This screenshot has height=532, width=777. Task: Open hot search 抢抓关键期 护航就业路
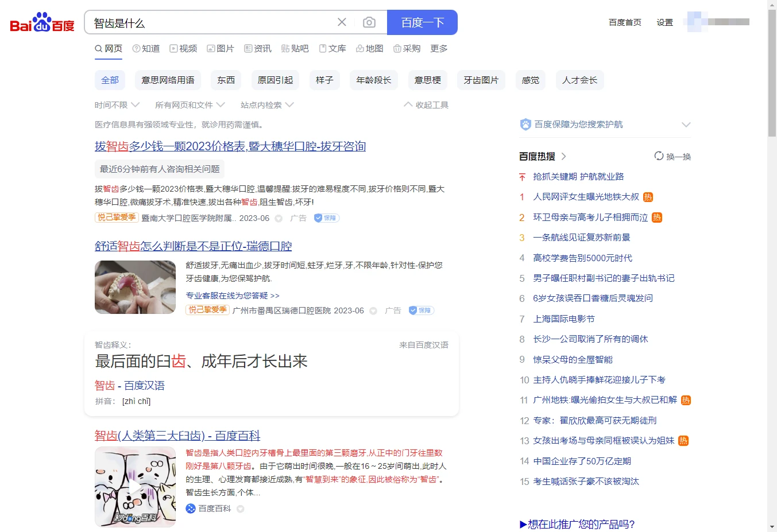[578, 177]
